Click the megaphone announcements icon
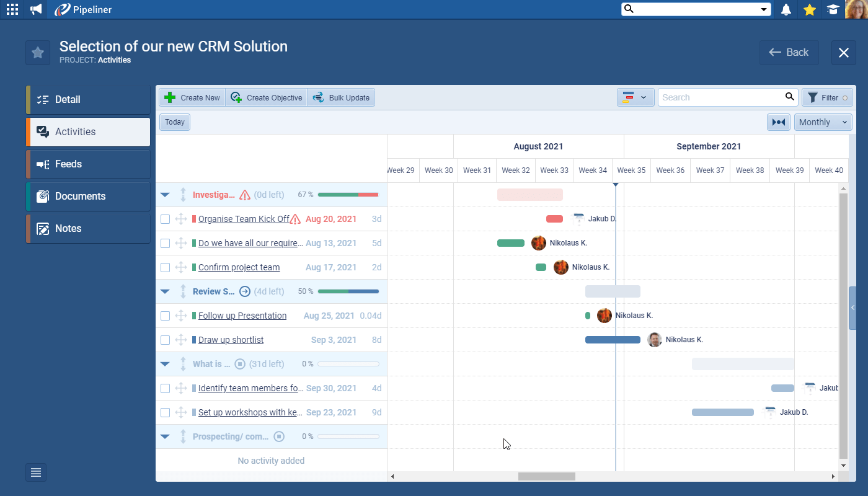The width and height of the screenshot is (868, 496). (35, 9)
